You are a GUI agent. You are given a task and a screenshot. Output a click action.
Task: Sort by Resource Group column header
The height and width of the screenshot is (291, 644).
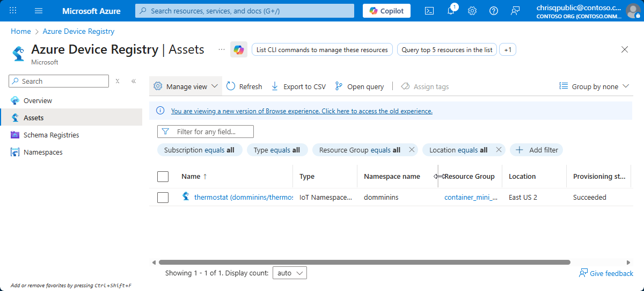[470, 176]
